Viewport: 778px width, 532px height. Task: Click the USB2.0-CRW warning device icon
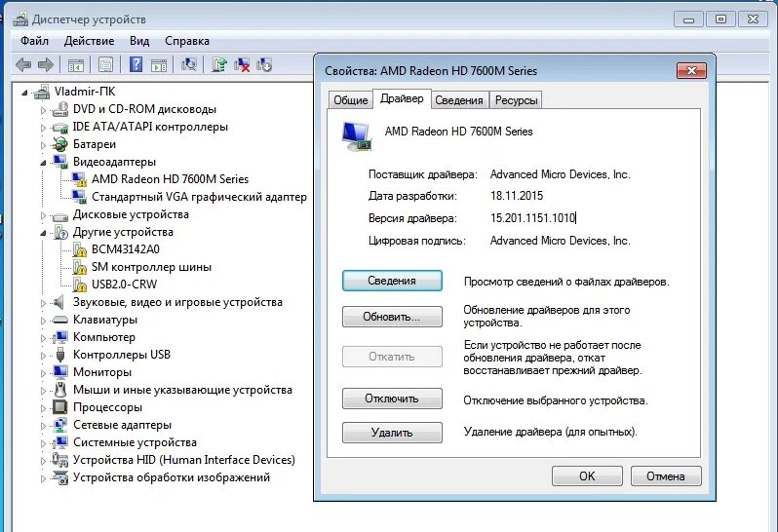tap(79, 285)
